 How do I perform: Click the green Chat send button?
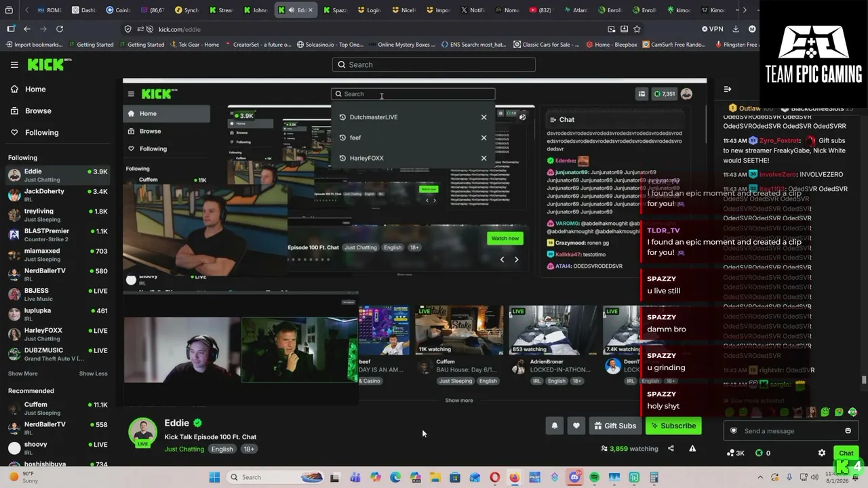tap(846, 453)
